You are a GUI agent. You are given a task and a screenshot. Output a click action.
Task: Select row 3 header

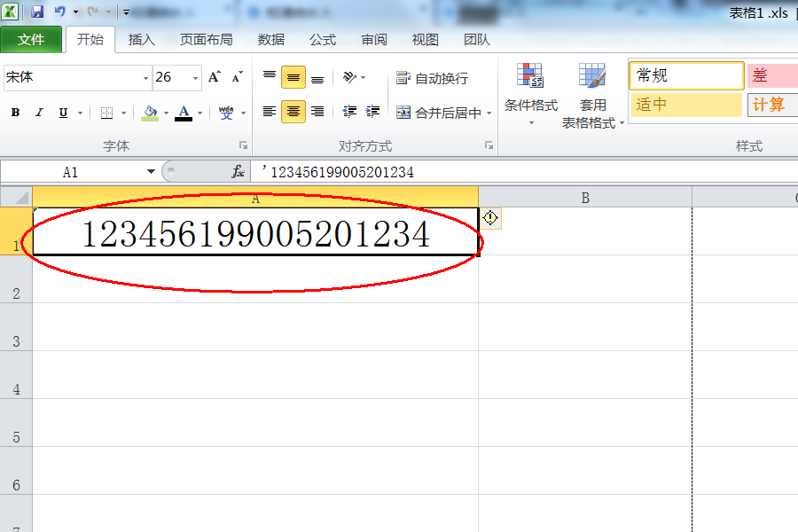coord(16,327)
